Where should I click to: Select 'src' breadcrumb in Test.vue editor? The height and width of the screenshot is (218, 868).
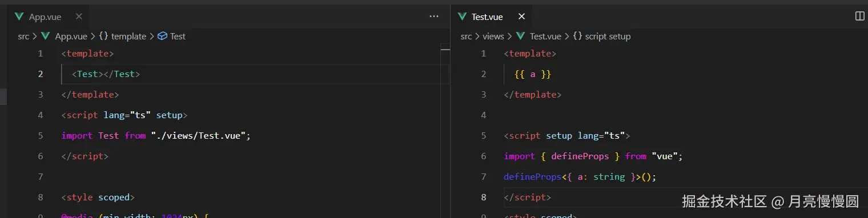pos(466,36)
